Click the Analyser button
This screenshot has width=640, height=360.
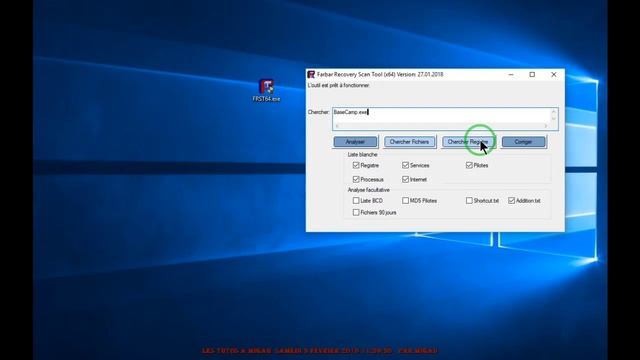355,142
